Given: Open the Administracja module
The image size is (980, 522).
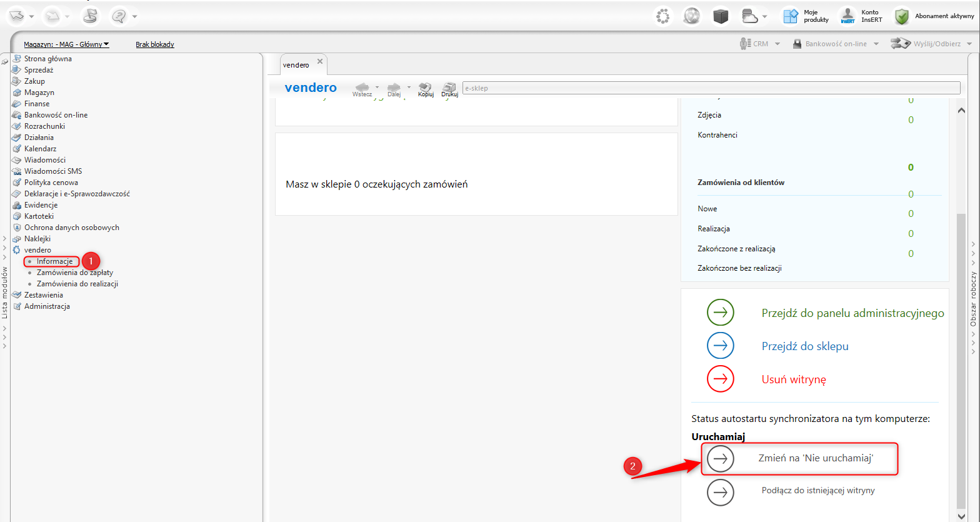Looking at the screenshot, I should 47,306.
